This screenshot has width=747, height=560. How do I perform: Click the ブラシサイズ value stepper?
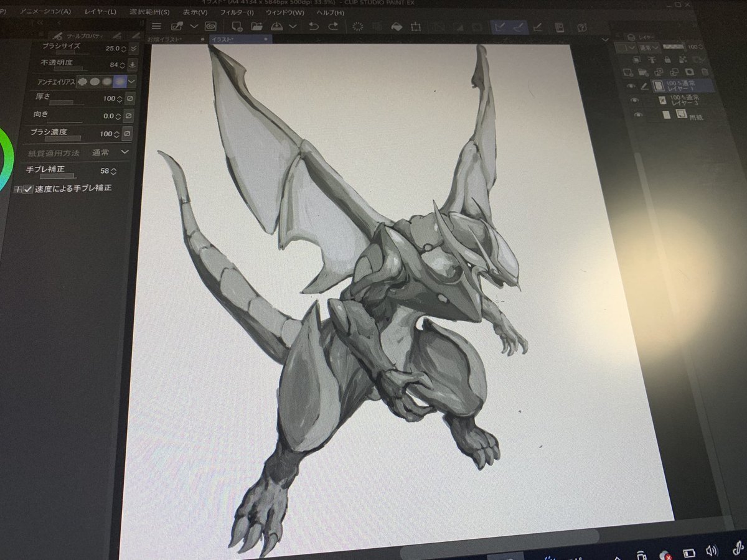pyautogui.click(x=123, y=49)
